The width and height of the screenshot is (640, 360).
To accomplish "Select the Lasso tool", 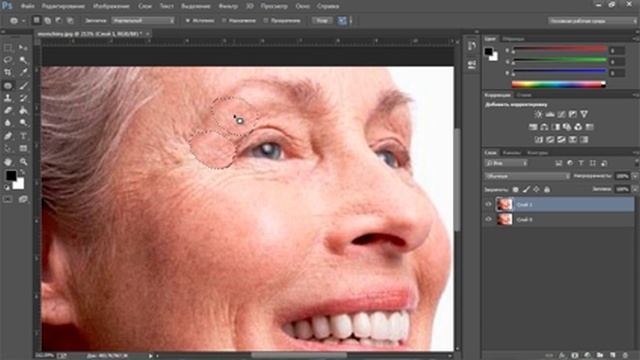I will (8, 60).
